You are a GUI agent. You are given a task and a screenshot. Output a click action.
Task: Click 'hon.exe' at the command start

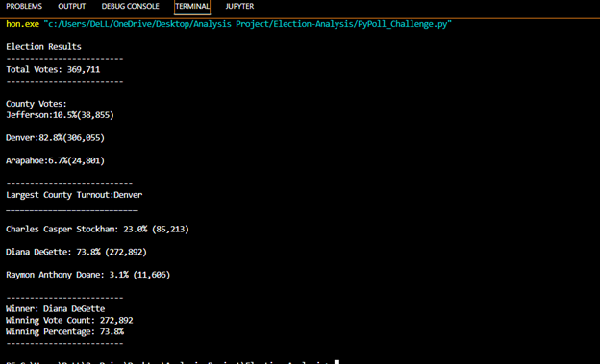point(22,24)
